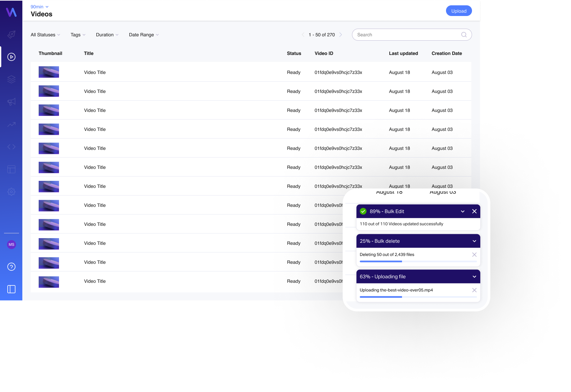Viewport: 571px width, 392px height.
Task: Open the last video row thumbnail
Action: click(49, 282)
